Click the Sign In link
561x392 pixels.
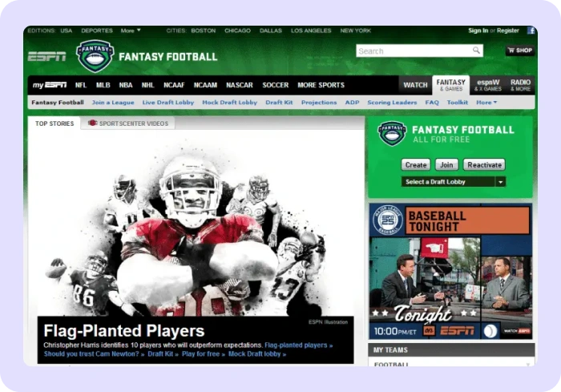coord(478,30)
